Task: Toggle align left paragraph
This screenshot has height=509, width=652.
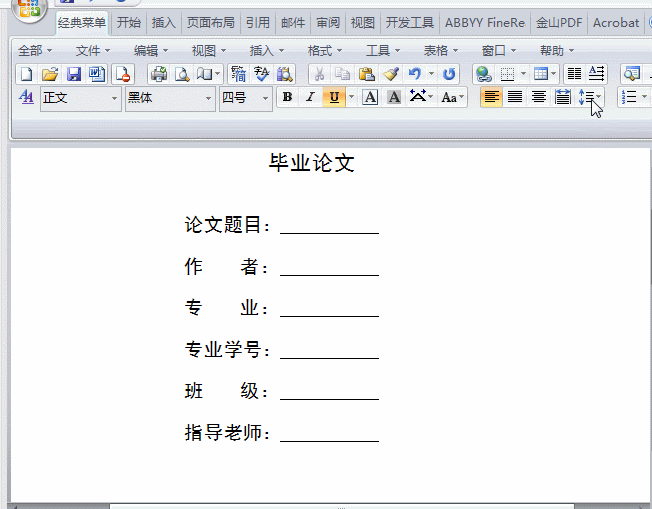Action: [x=491, y=98]
